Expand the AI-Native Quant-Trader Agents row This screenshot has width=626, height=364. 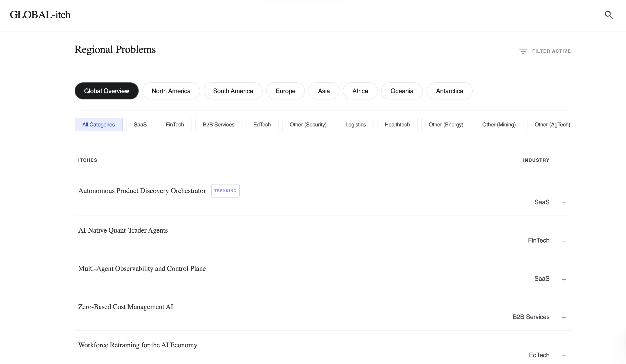coord(564,241)
